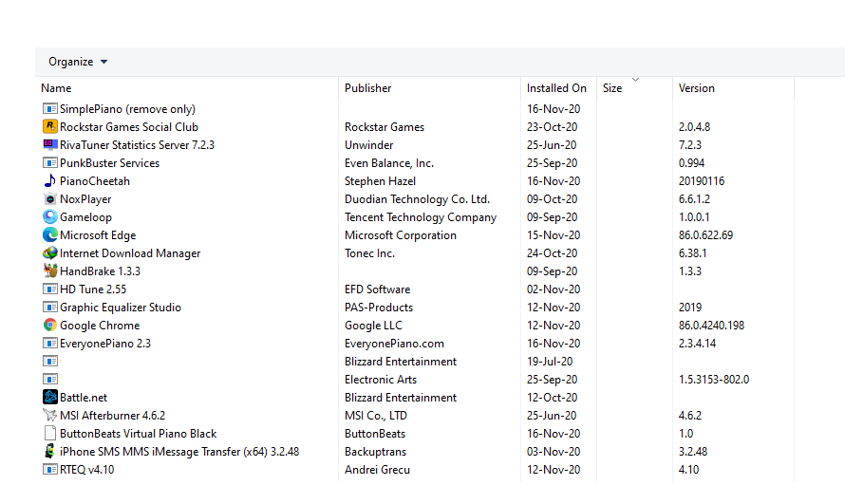Click publisher Duodian Technology Co. Ltd.
The image size is (863, 504).
tap(417, 199)
